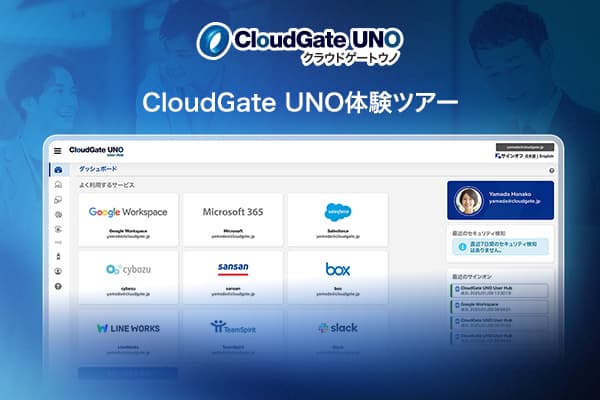Click the CloudGate UNO User Hub header logo
The height and width of the screenshot is (400, 600).
coord(96,151)
